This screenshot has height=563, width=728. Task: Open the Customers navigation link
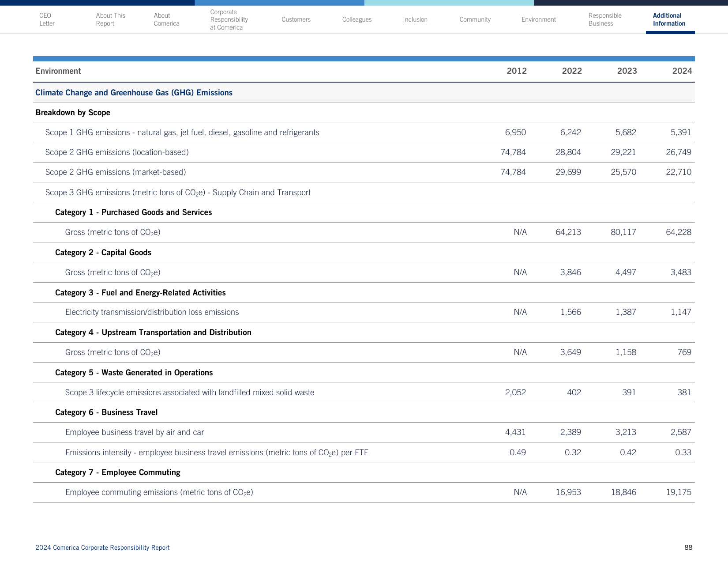pyautogui.click(x=296, y=19)
